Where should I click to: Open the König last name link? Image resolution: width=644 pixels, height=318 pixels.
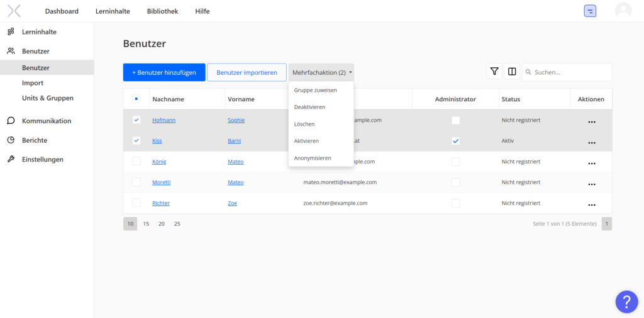(x=159, y=162)
